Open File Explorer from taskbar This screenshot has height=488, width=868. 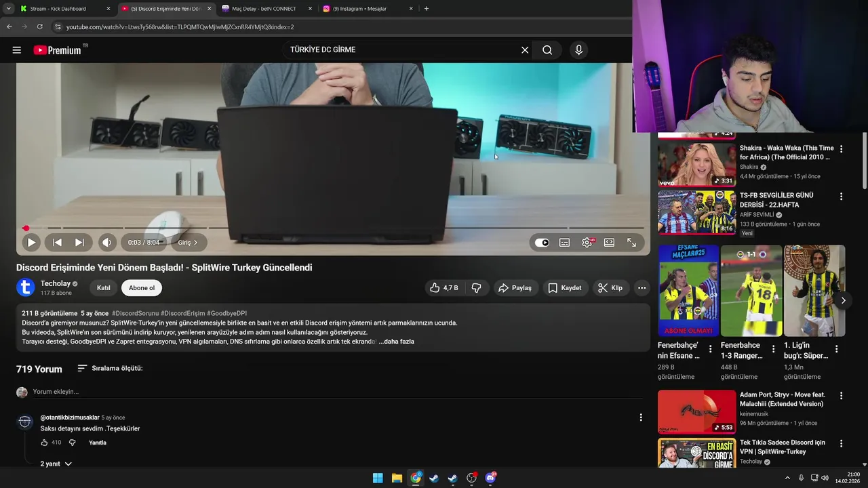click(x=397, y=478)
